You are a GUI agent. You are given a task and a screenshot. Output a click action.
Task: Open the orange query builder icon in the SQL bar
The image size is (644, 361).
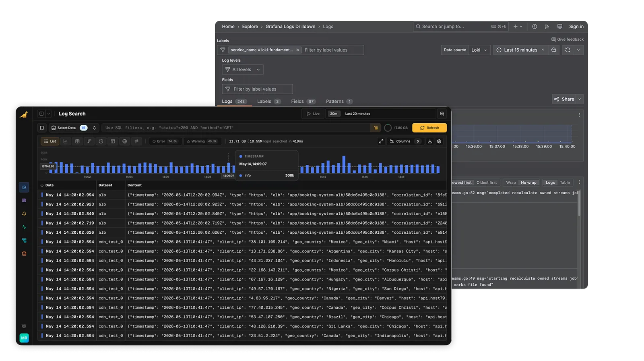[x=376, y=128]
